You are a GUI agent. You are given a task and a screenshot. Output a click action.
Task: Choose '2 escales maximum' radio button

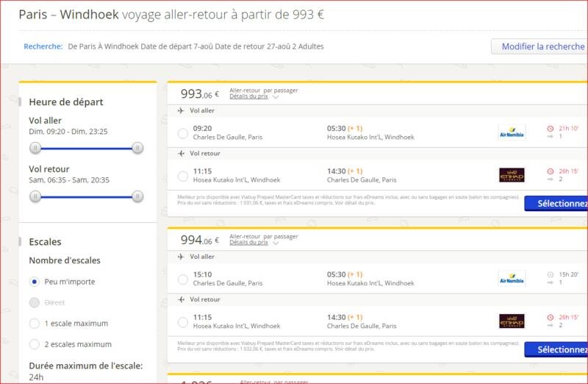click(x=34, y=344)
